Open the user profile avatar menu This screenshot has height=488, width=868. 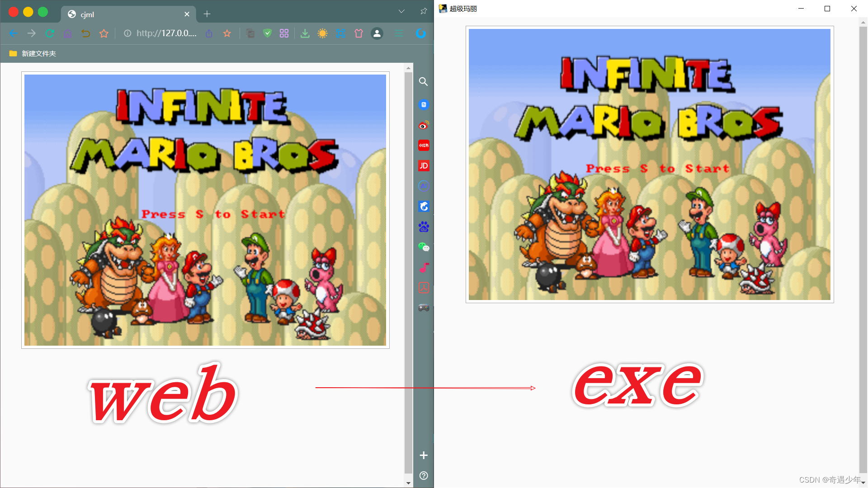tap(377, 33)
